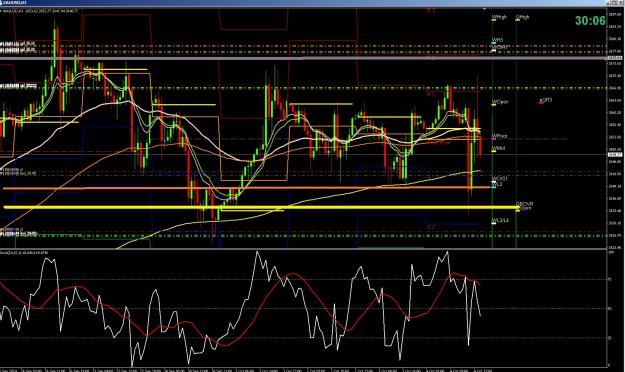This screenshot has height=372, width=625.
Task: Select the WMid level label
Action: point(498,148)
